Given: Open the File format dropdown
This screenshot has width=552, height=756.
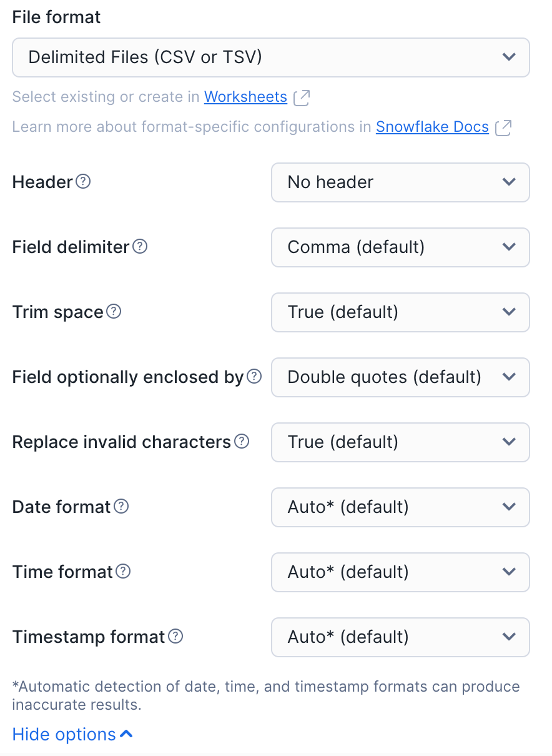Looking at the screenshot, I should click(x=271, y=57).
